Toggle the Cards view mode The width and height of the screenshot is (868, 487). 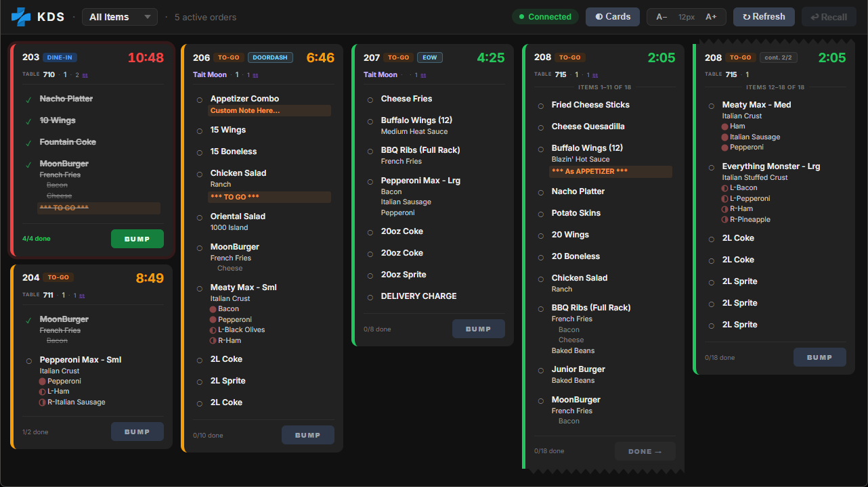click(613, 17)
